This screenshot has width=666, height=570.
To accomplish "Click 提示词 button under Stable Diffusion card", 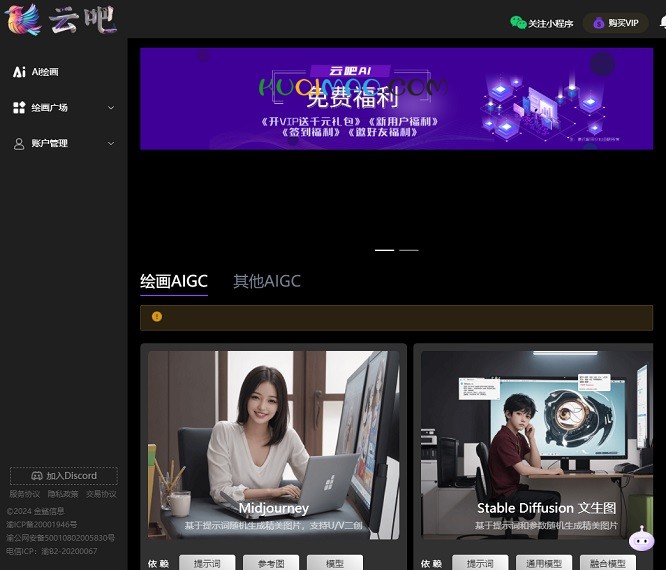I will coord(480,563).
